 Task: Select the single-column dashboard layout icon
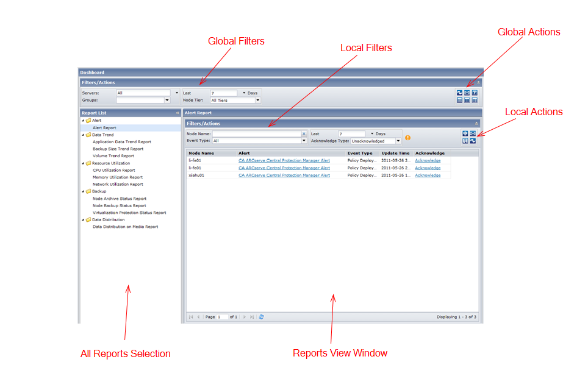click(459, 100)
